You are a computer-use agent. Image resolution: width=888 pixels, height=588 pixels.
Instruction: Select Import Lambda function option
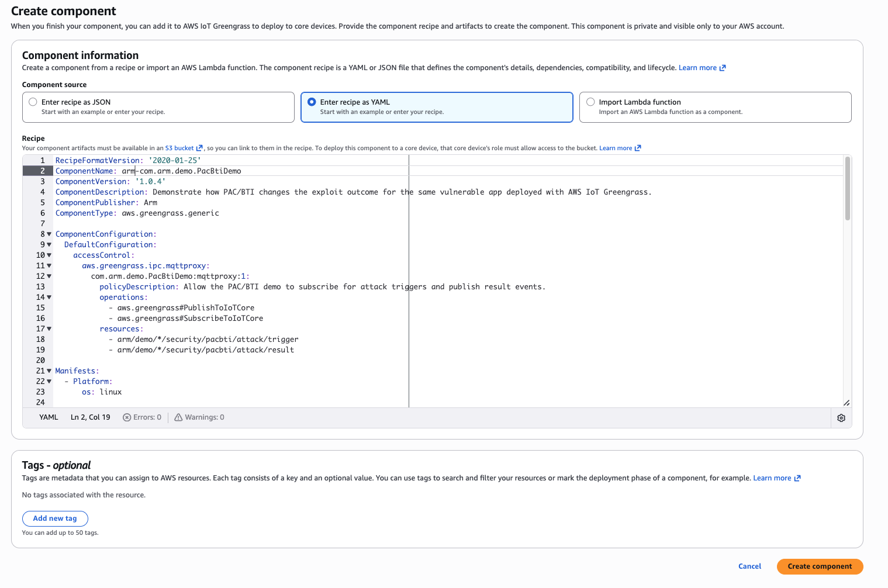point(715,107)
